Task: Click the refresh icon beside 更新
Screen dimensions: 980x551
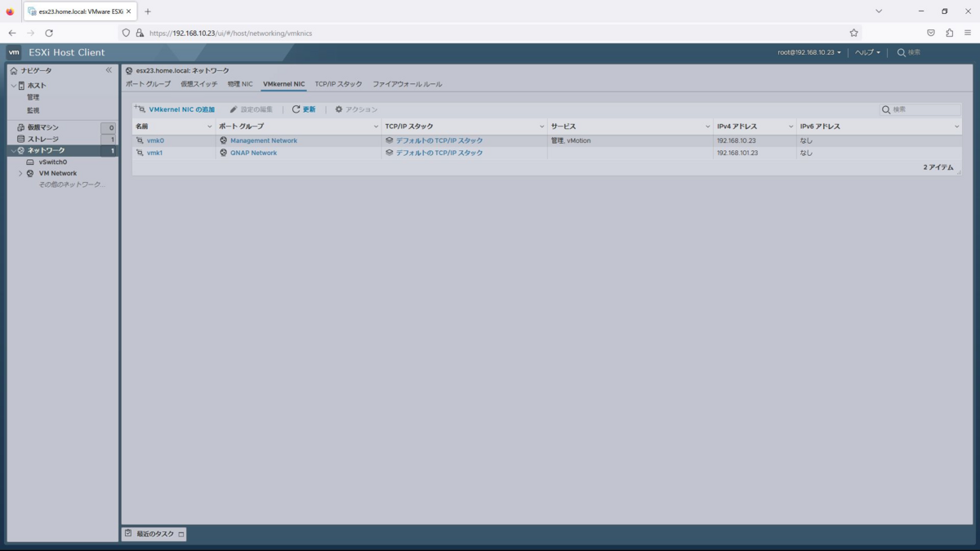Action: [x=296, y=109]
